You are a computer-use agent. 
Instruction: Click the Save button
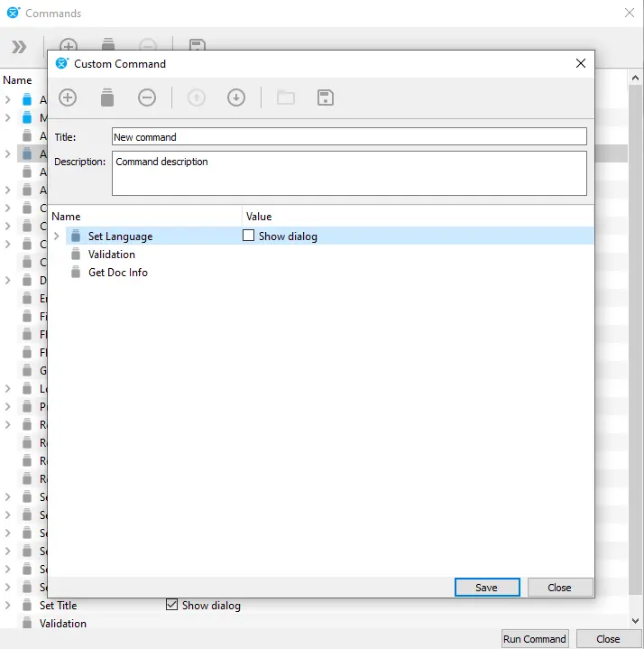[x=487, y=588]
